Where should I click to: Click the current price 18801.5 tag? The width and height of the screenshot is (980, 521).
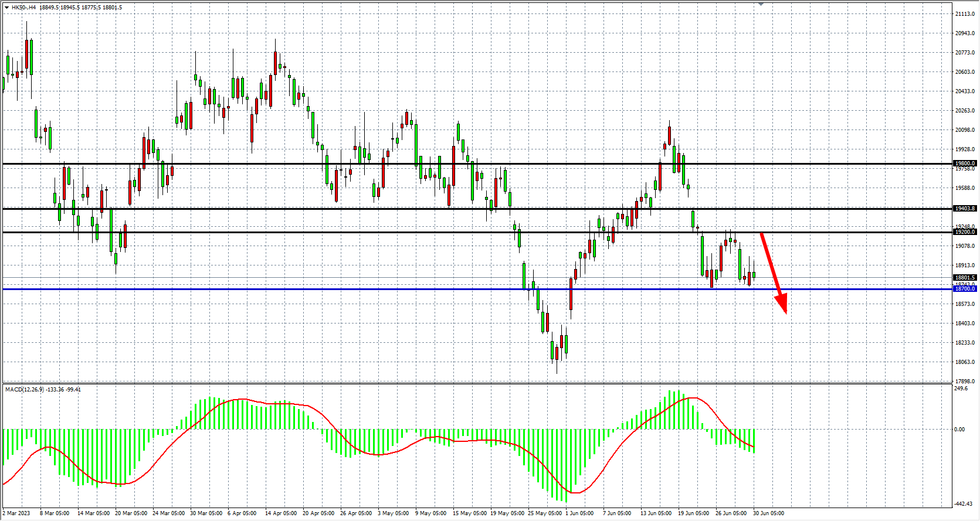point(965,278)
